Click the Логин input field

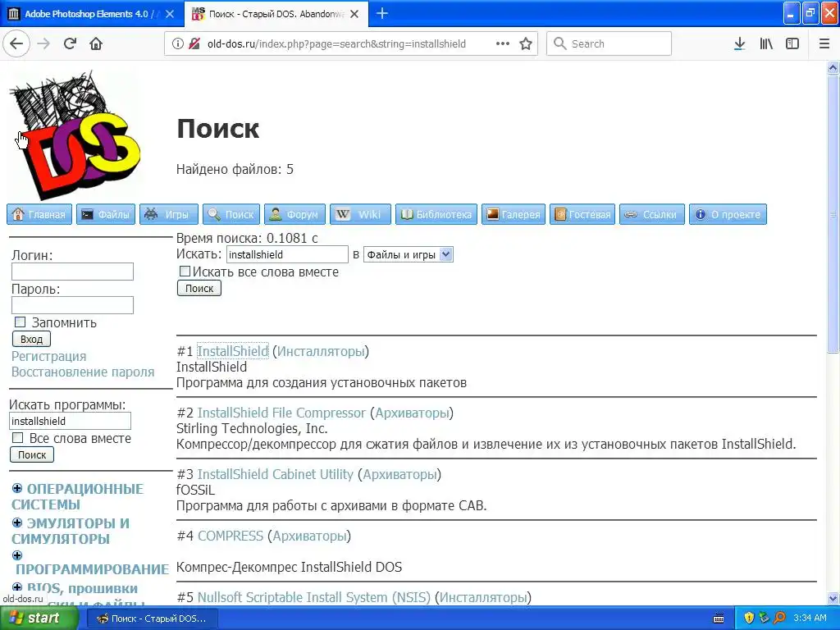pos(72,272)
